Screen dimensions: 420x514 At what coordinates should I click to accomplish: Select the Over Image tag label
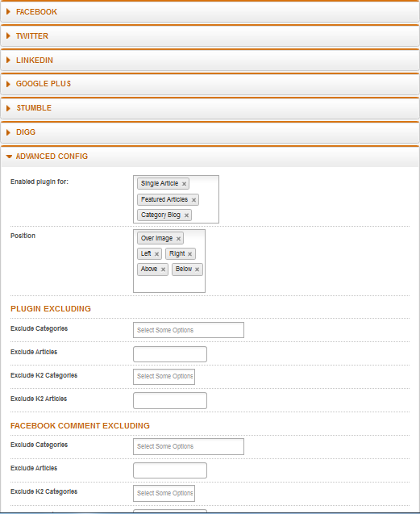(x=156, y=238)
